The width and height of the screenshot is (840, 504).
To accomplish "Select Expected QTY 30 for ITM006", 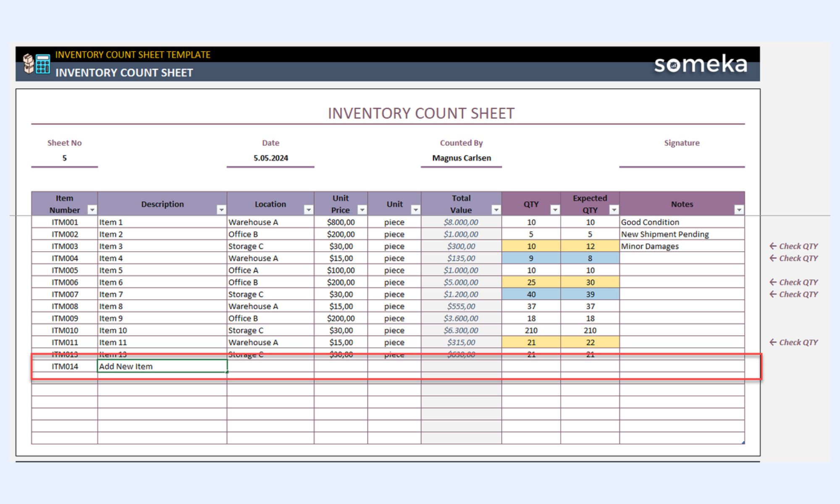I will coord(590,282).
